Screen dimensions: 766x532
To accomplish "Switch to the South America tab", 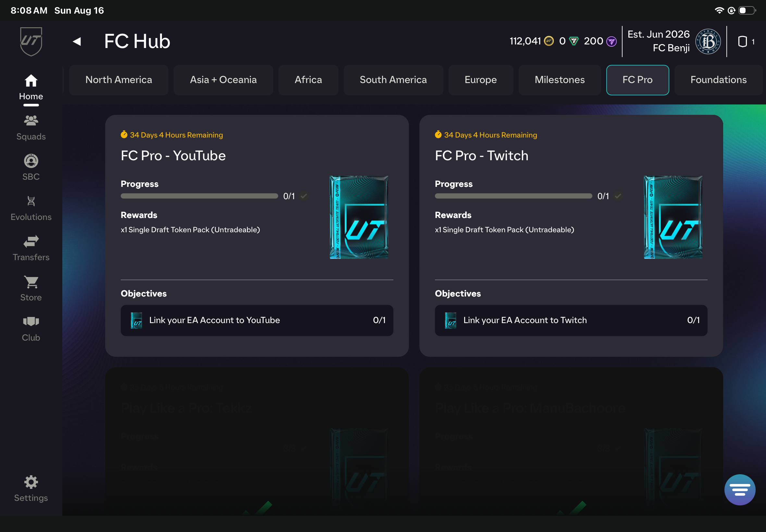I will (x=393, y=80).
